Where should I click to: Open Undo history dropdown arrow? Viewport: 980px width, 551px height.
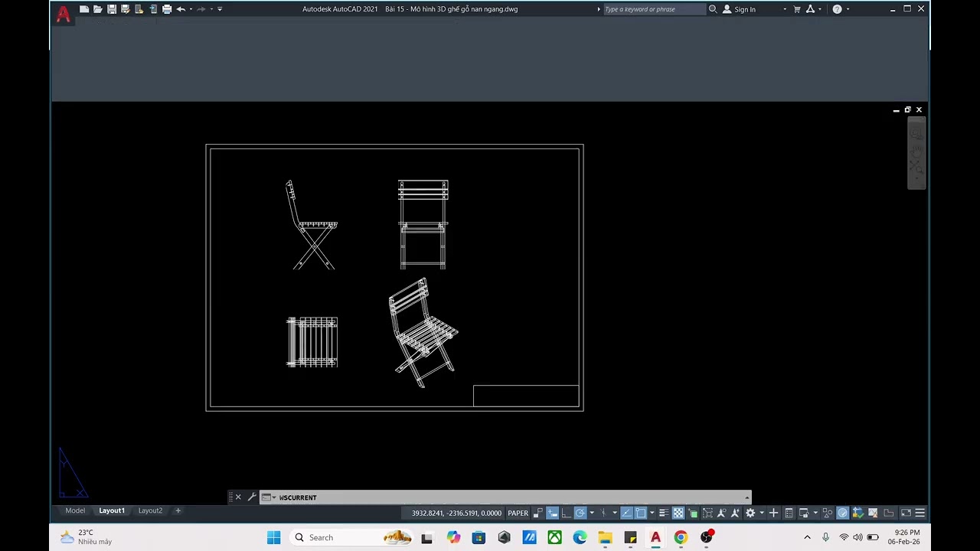tap(191, 9)
